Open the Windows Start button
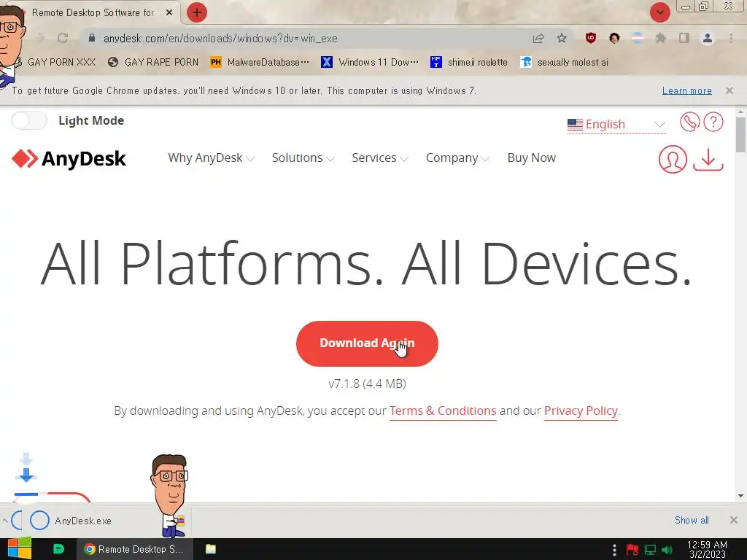This screenshot has height=560, width=747. [x=19, y=548]
